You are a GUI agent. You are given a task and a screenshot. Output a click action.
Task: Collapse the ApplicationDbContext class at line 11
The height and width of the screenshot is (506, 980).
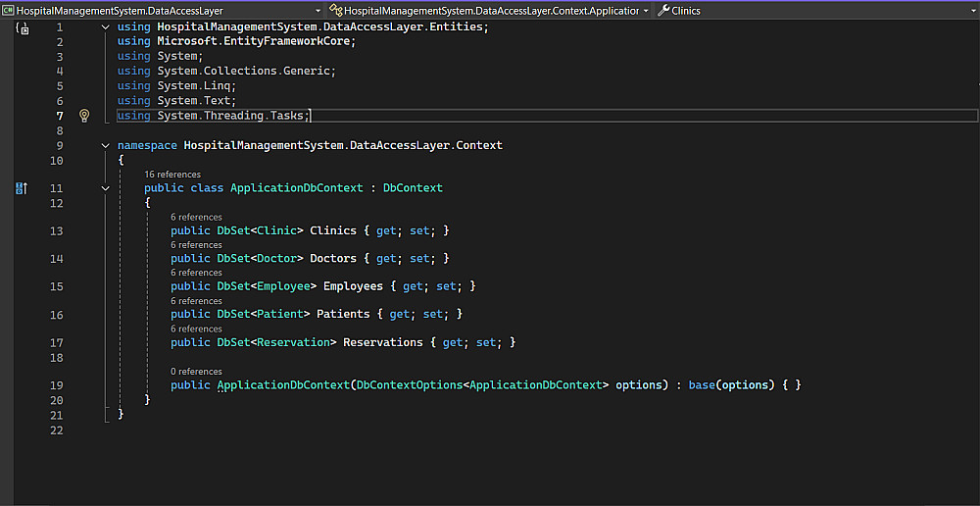pyautogui.click(x=105, y=188)
